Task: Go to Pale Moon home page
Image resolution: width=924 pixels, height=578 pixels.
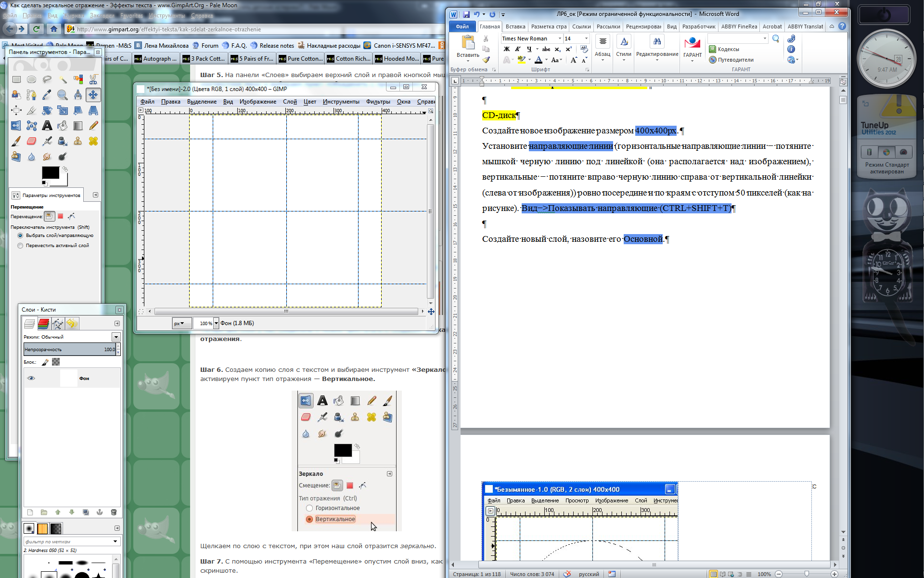Action: [54, 29]
